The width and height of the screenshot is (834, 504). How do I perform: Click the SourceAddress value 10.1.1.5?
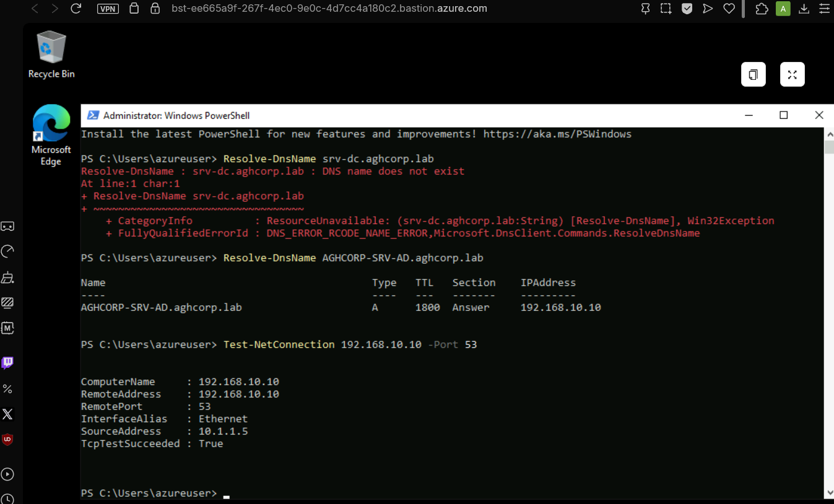coord(223,432)
